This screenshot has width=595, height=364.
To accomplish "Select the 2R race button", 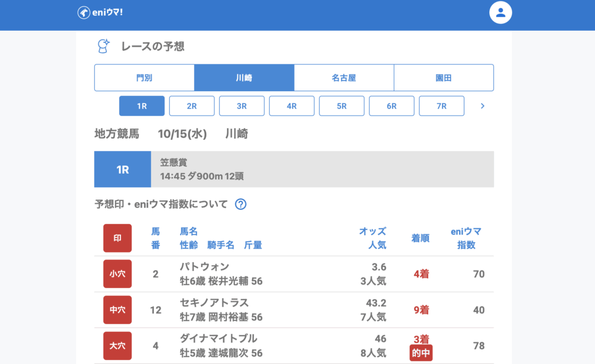I will pyautogui.click(x=192, y=106).
